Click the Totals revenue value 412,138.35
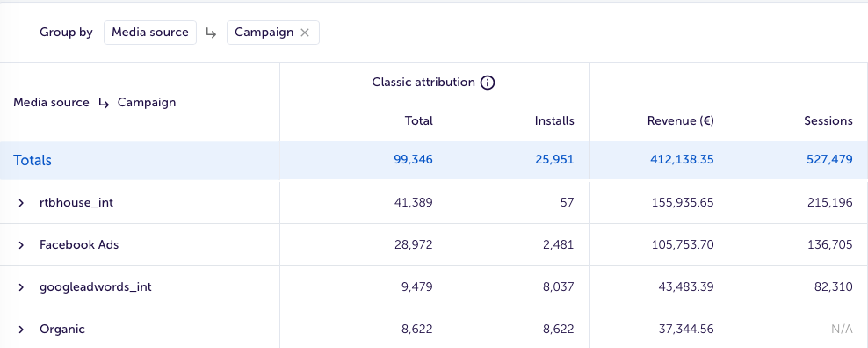Screen dimensions: 868x348 (x=682, y=160)
